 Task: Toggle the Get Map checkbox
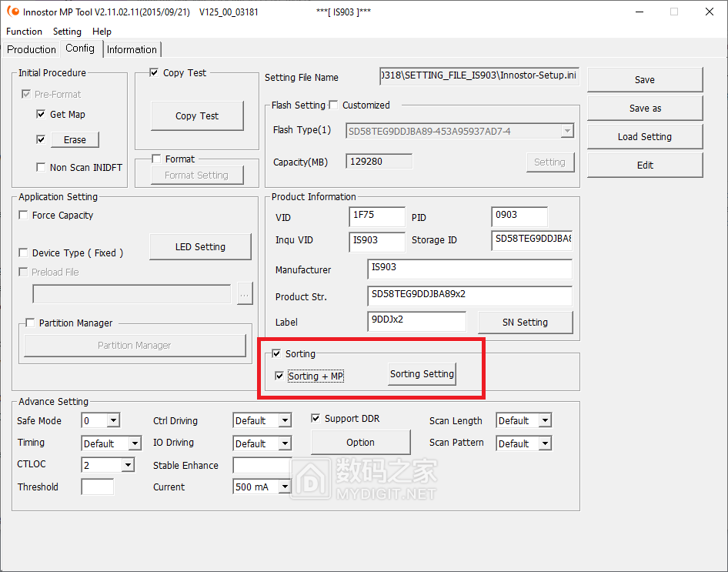click(x=42, y=115)
